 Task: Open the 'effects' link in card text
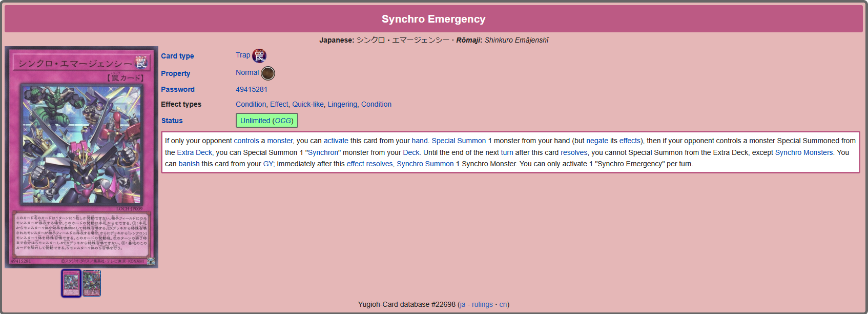630,141
